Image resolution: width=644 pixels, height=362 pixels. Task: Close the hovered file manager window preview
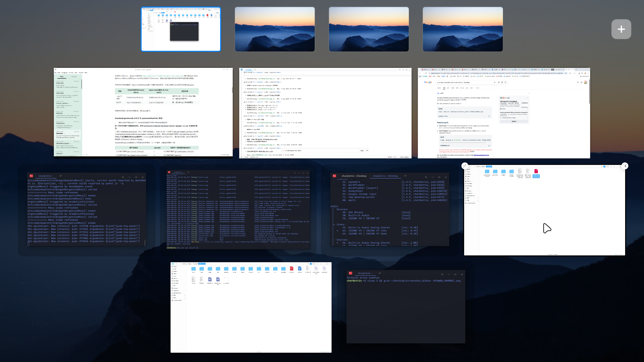625,166
